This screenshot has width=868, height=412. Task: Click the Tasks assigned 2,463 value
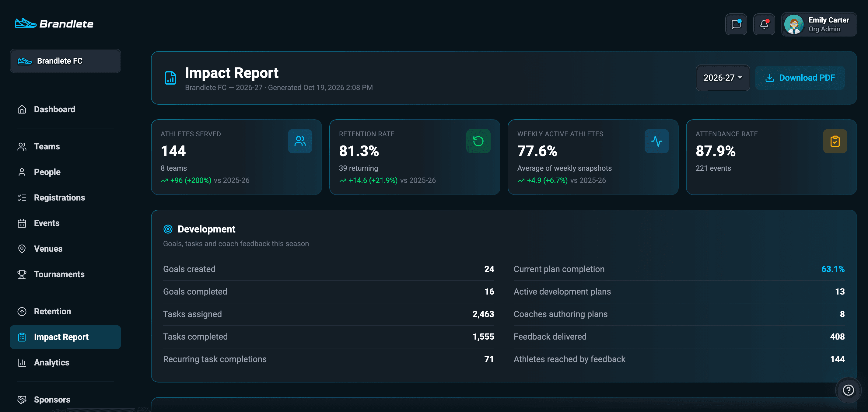click(x=483, y=314)
